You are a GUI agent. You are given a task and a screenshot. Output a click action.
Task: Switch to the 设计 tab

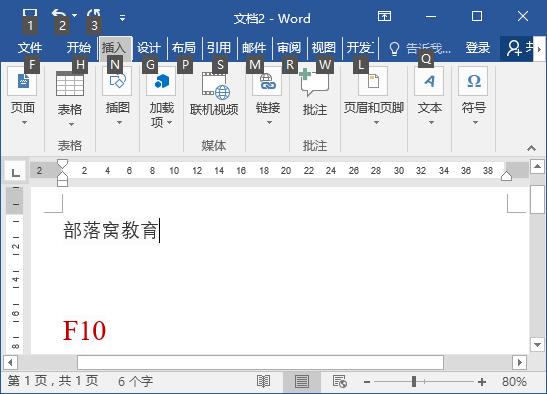[x=149, y=47]
